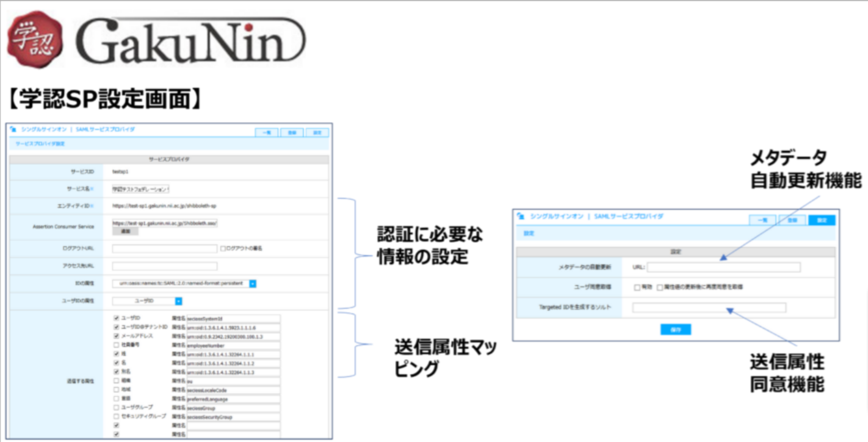Open the ユーザIDの属性 dropdown showing ユーザID
The width and height of the screenshot is (868, 442).
[x=178, y=301]
